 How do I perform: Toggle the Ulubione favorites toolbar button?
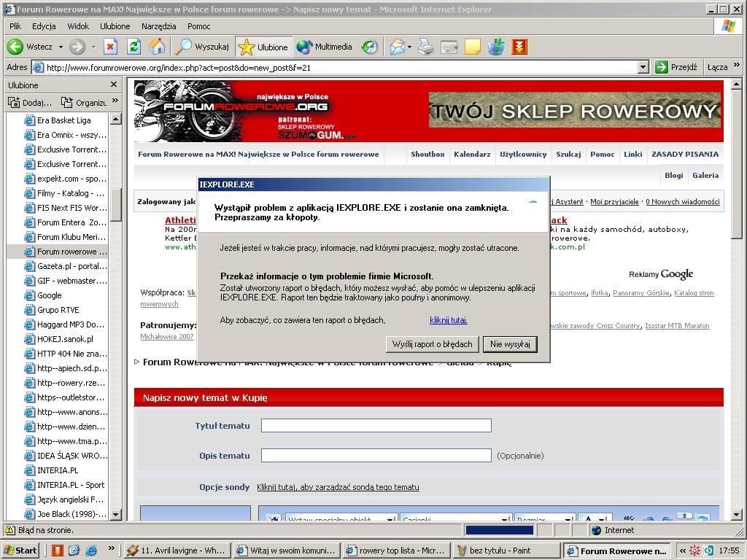(263, 47)
